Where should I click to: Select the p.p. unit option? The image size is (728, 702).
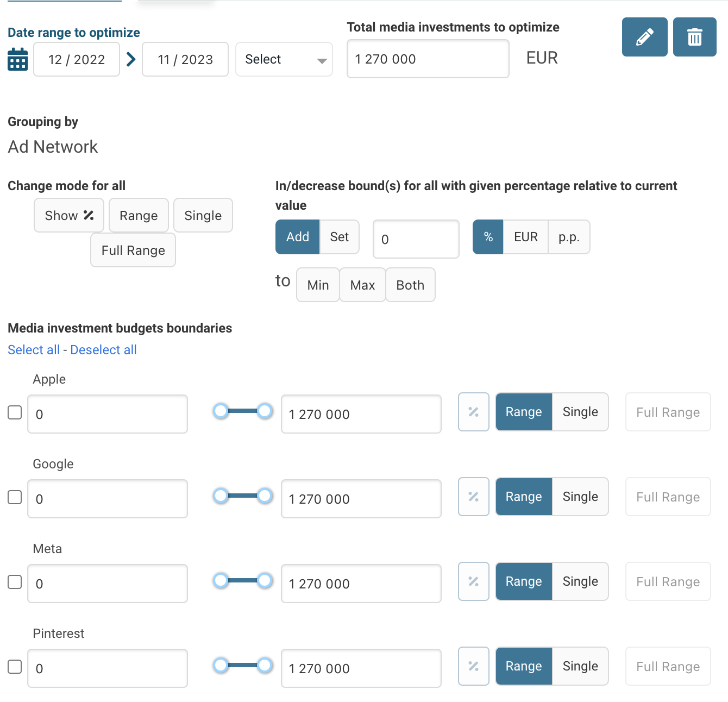click(x=569, y=237)
